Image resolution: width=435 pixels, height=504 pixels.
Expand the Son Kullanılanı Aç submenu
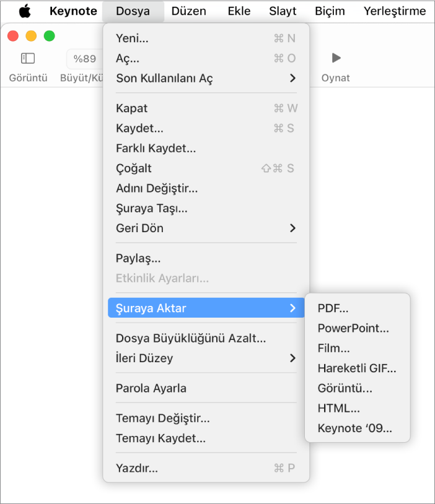(x=206, y=78)
